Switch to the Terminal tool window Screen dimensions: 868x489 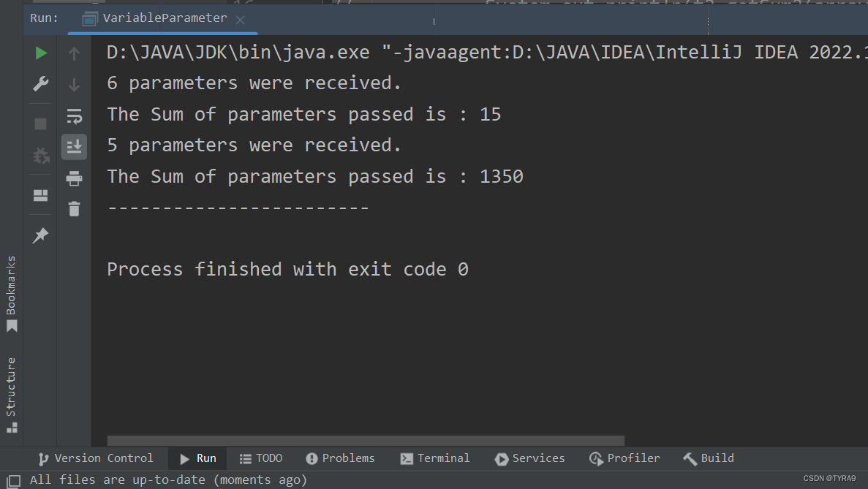[x=435, y=458]
